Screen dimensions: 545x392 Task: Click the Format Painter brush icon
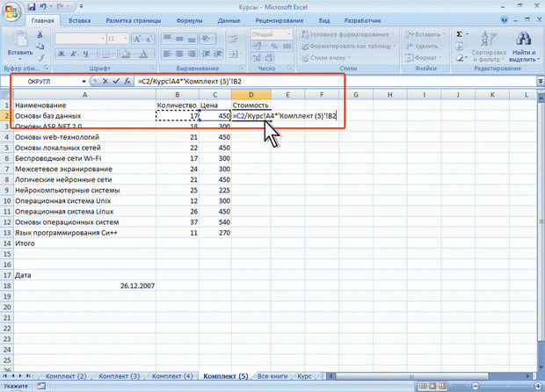40,57
